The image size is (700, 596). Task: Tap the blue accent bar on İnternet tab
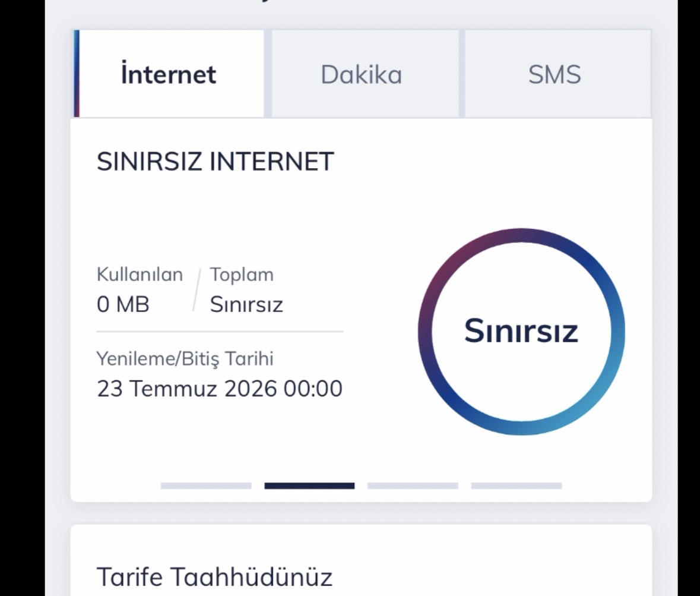(x=77, y=74)
